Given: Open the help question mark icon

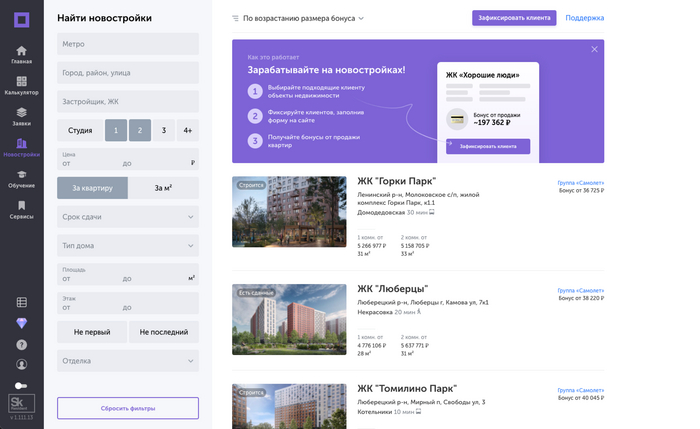Looking at the screenshot, I should coord(22,344).
